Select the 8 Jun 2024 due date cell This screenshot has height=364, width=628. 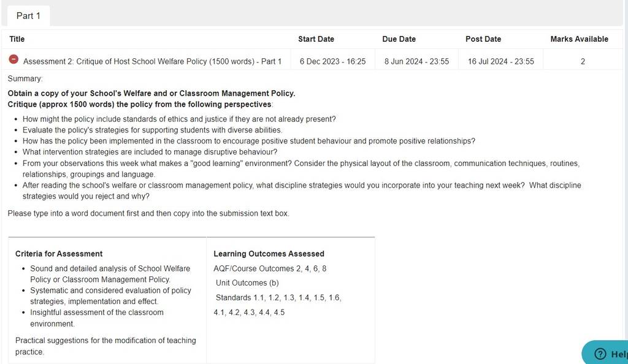[x=416, y=62]
